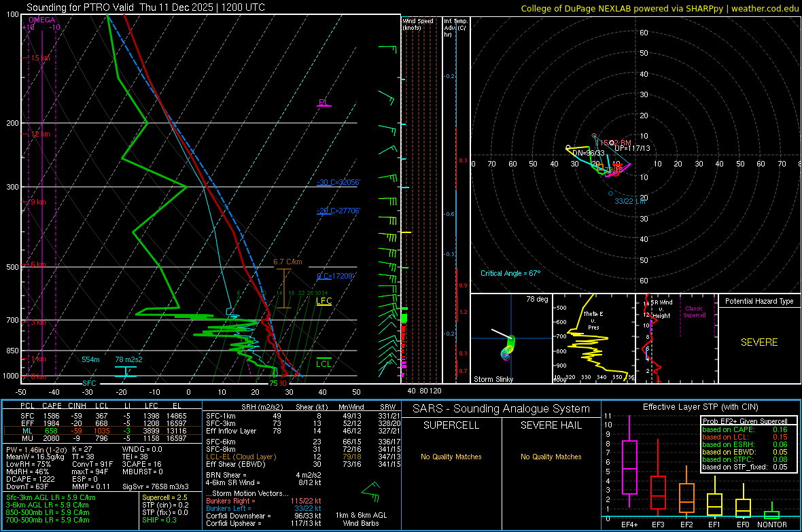Click the '78 m2s2' label on the skew-T
Screen dimensions: 802x532
[129, 359]
